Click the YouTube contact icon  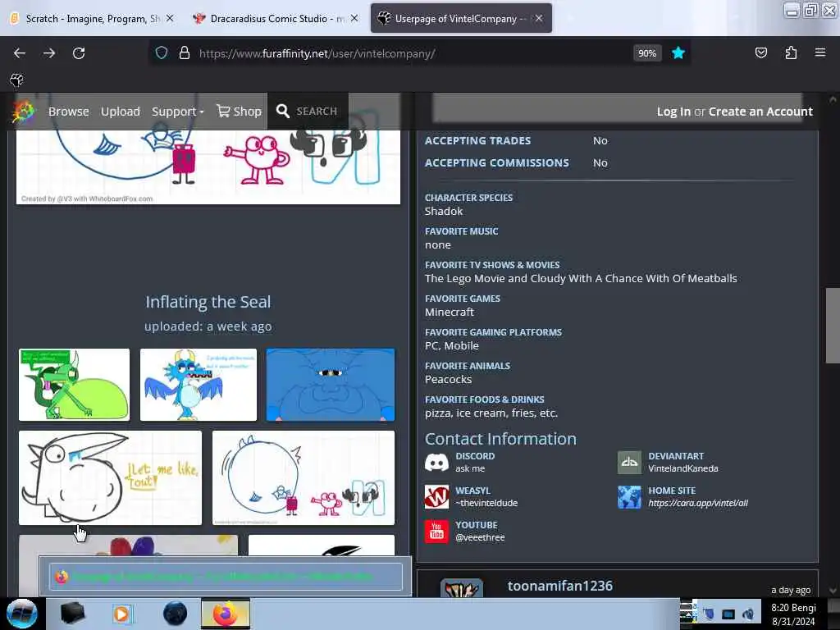click(436, 532)
